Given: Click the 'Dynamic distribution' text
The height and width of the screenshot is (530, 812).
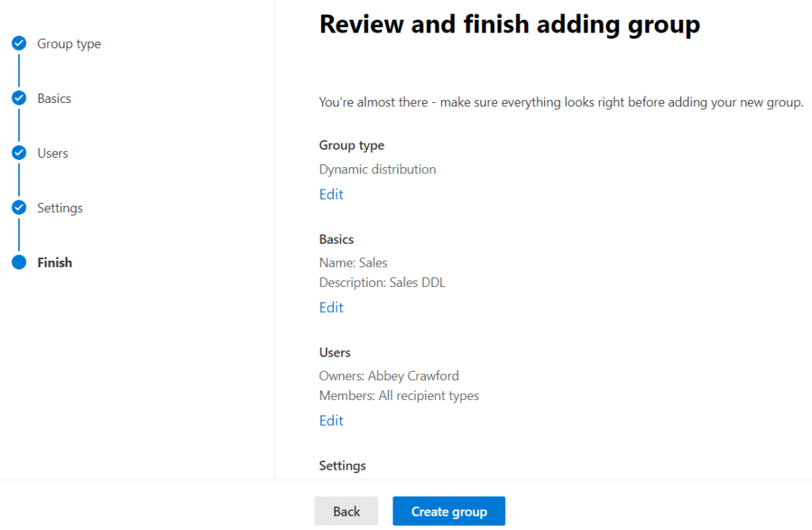Looking at the screenshot, I should 377,170.
